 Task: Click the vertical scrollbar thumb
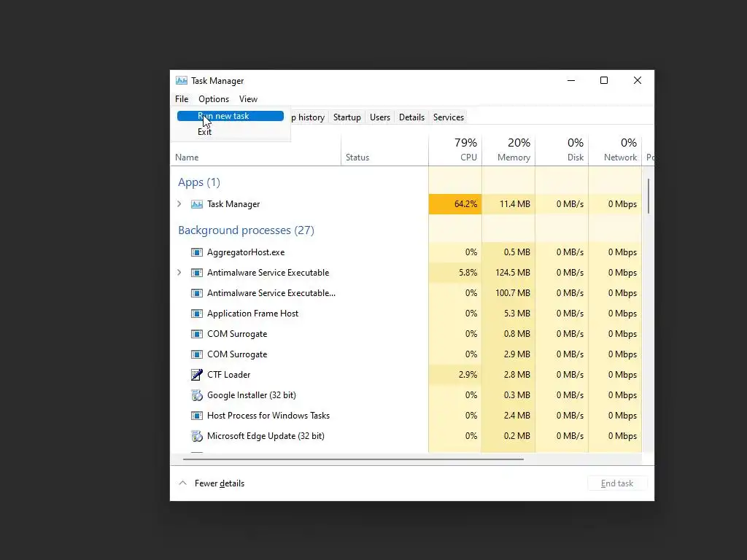tap(649, 196)
